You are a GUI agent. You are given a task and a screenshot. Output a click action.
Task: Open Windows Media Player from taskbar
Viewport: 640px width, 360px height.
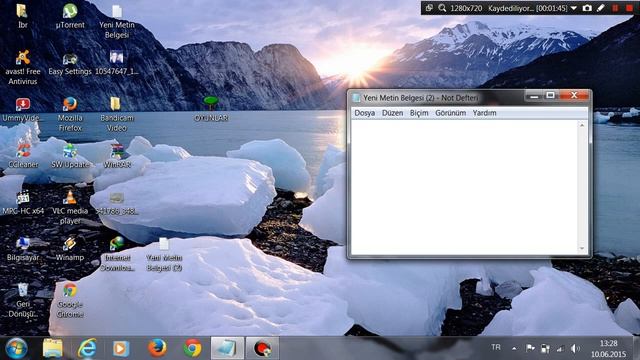pos(121,349)
